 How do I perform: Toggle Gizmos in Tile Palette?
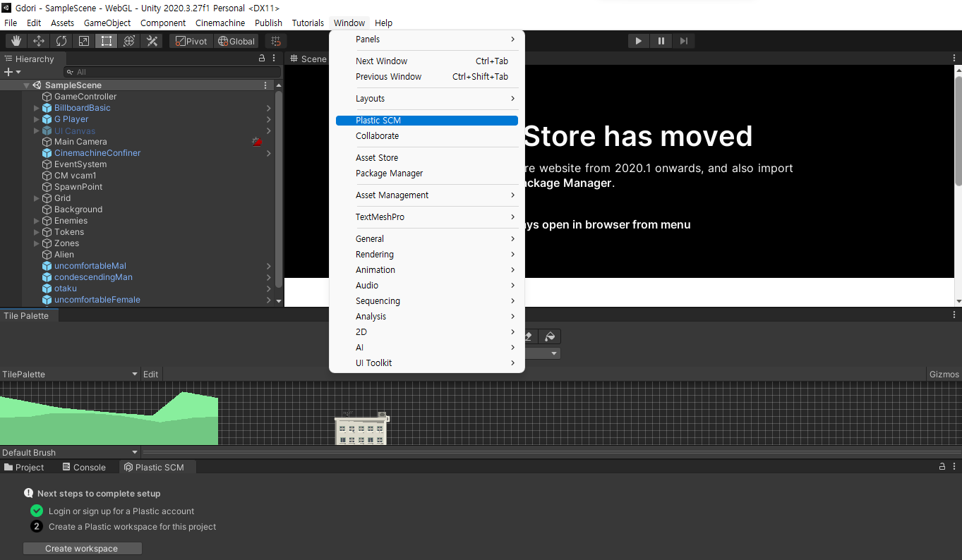tap(944, 374)
